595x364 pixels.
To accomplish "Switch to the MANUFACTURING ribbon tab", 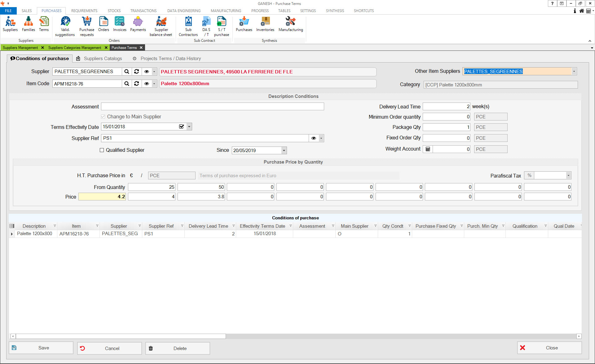I will 226,11.
